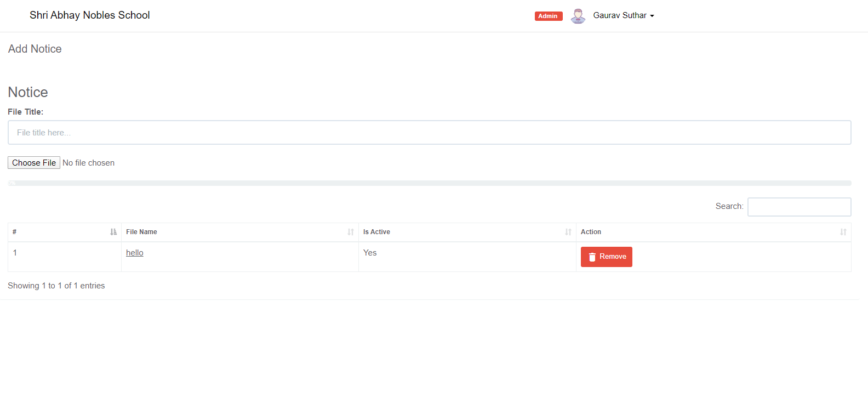Viewport: 868px width, 397px height.
Task: Sort by the # column arrows
Action: (x=113, y=232)
